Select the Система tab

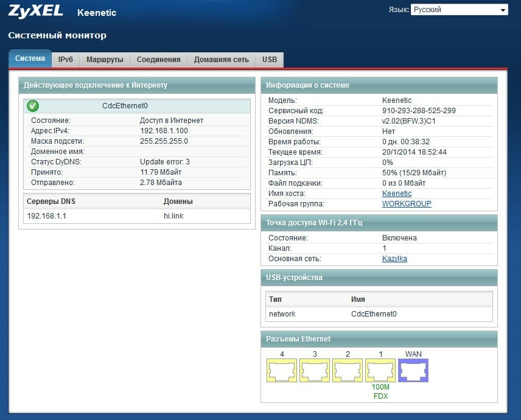[30, 59]
